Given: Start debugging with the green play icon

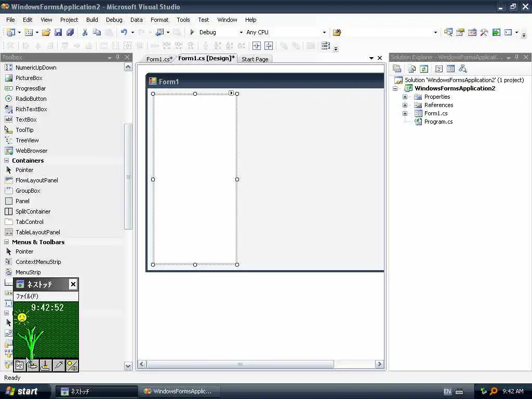Looking at the screenshot, I should click(192, 32).
